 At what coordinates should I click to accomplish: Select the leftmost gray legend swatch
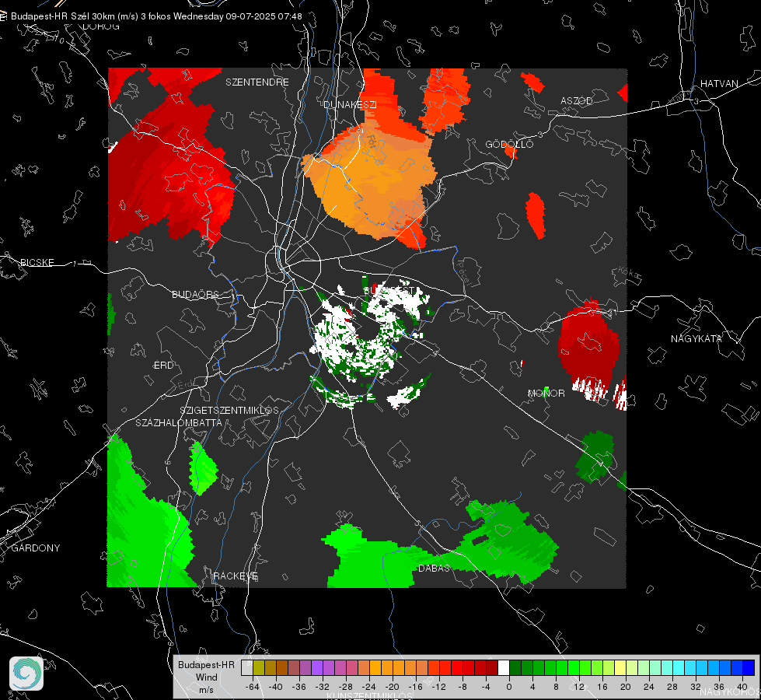point(247,667)
